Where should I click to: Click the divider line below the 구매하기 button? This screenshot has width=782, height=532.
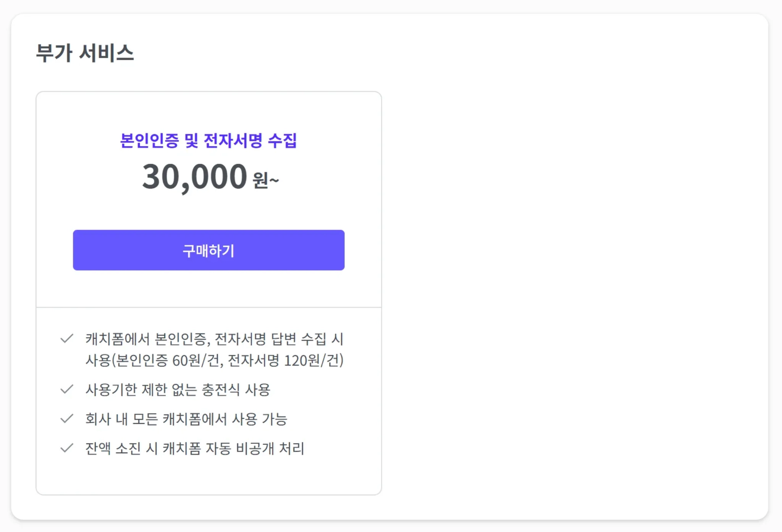208,307
